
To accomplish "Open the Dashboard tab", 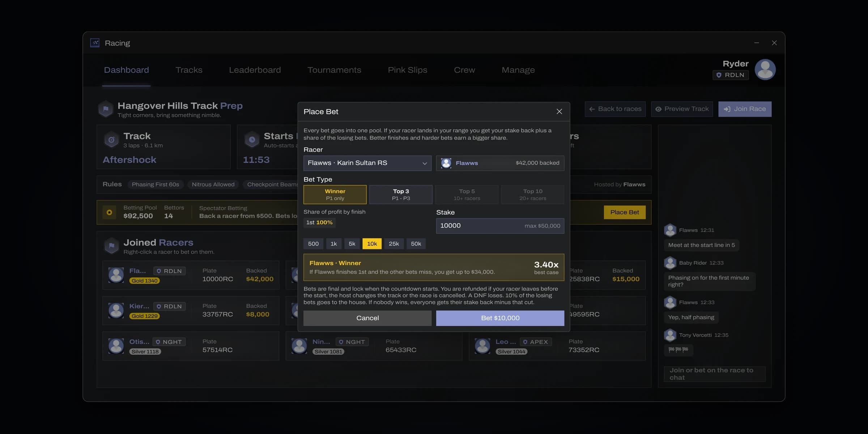I will point(126,70).
